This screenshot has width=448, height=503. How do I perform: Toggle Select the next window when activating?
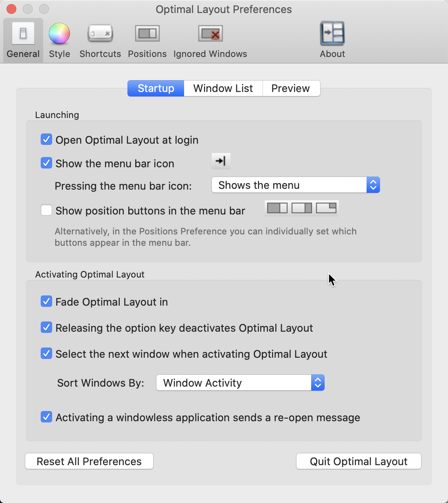[x=46, y=354]
